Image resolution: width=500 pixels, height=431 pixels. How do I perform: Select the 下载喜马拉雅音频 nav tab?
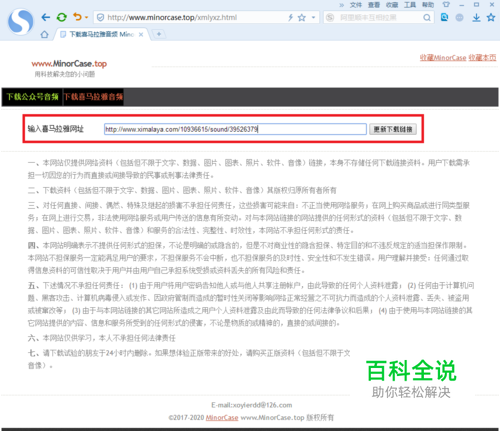coord(93,97)
